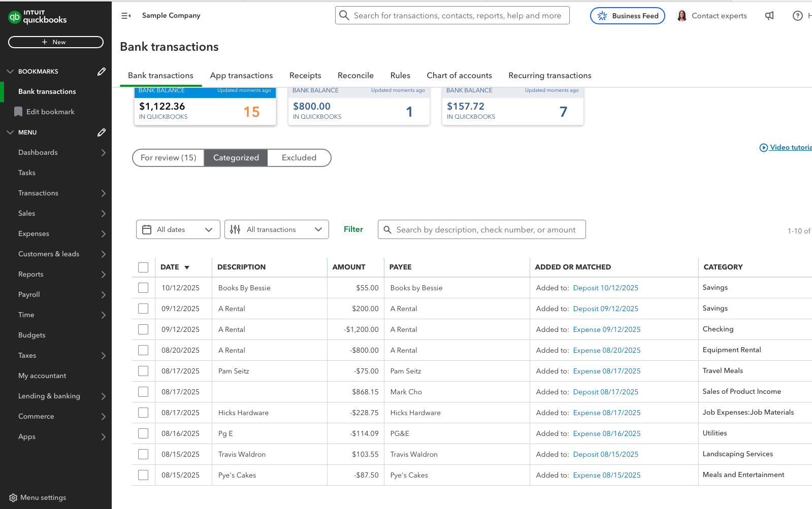The image size is (812, 509).
Task: Tick the checkbox for the Books By Bessie row
Action: pos(143,288)
